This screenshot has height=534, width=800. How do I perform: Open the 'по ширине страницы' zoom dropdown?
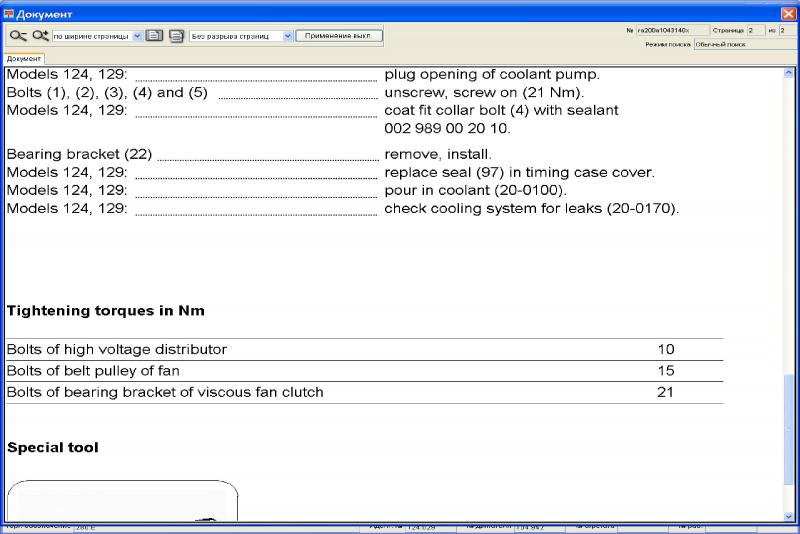coord(137,35)
